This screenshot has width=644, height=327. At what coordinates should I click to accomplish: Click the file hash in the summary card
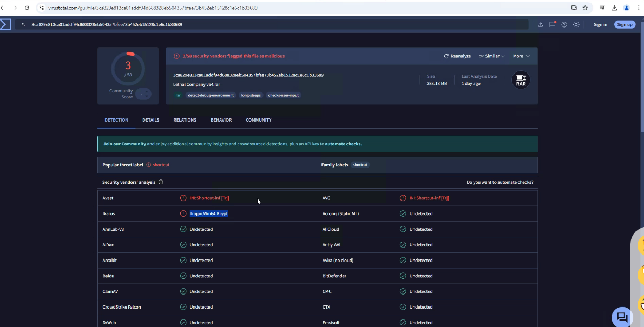[248, 75]
